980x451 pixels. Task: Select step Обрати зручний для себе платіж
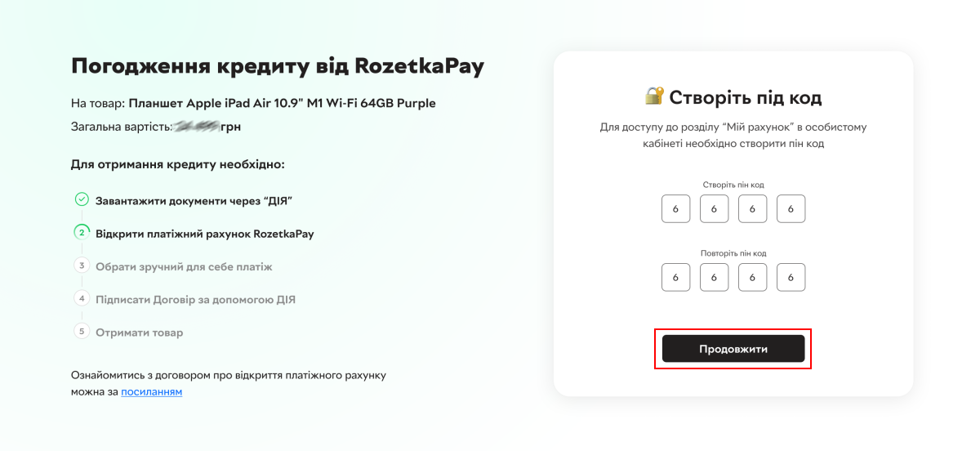pyautogui.click(x=184, y=267)
